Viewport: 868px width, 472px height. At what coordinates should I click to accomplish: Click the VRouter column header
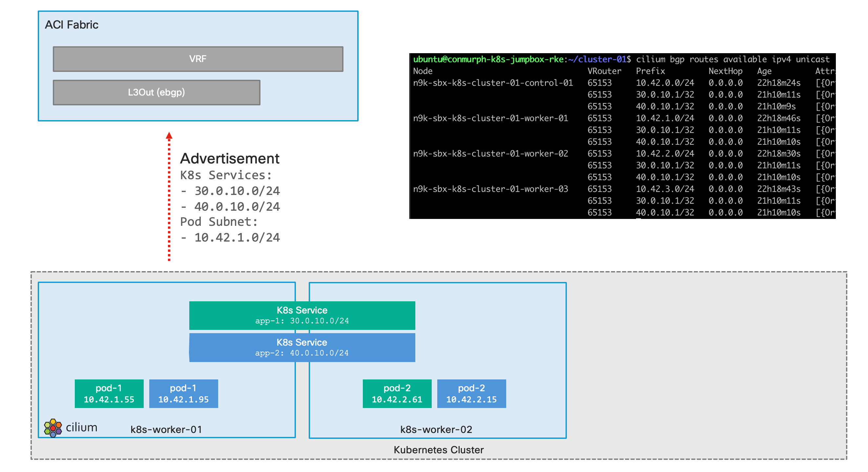tap(605, 71)
